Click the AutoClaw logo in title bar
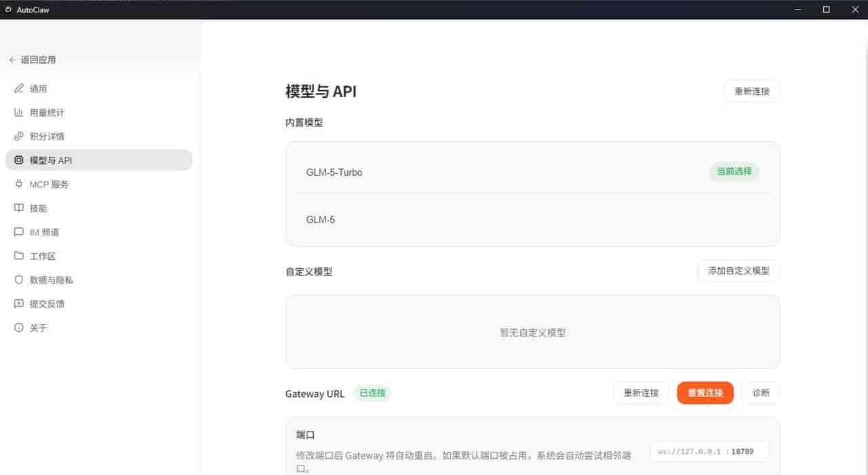 [9, 9]
